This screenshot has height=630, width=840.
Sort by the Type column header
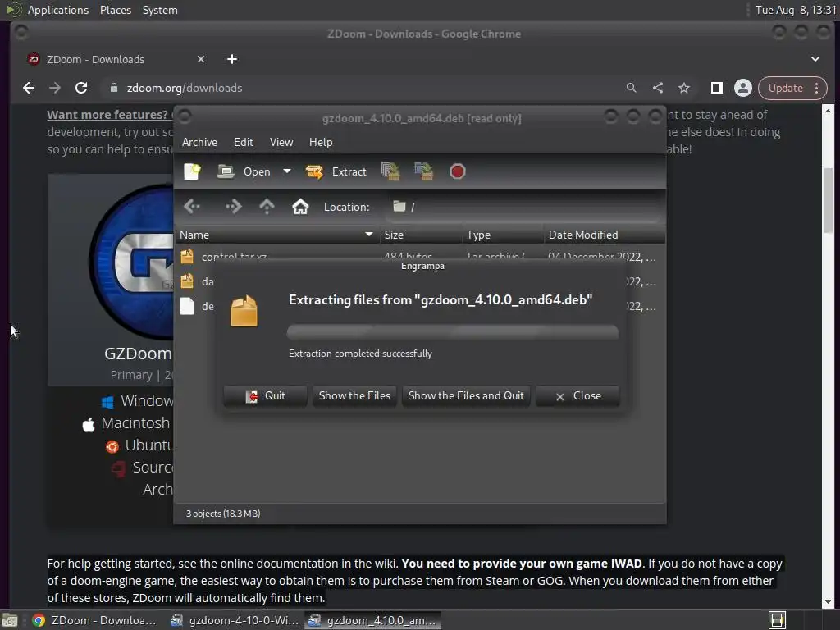(503, 235)
